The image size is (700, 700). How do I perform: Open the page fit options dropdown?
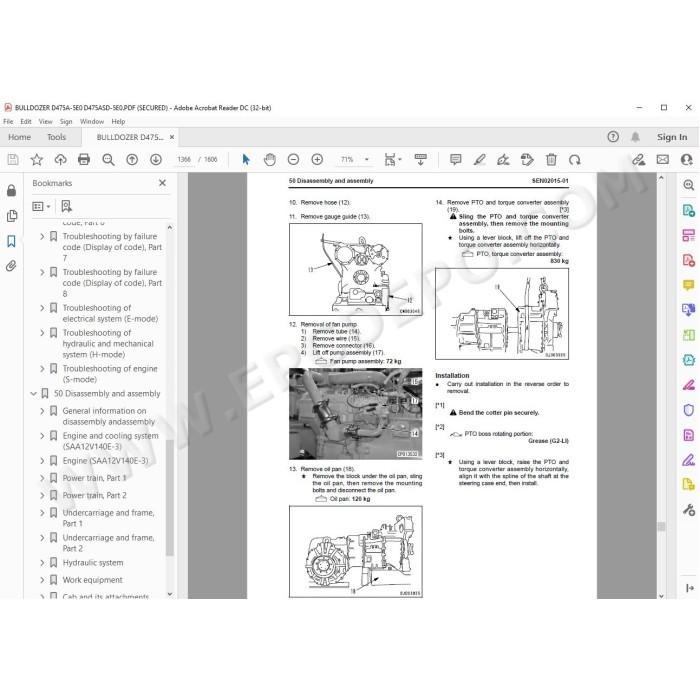[x=392, y=159]
